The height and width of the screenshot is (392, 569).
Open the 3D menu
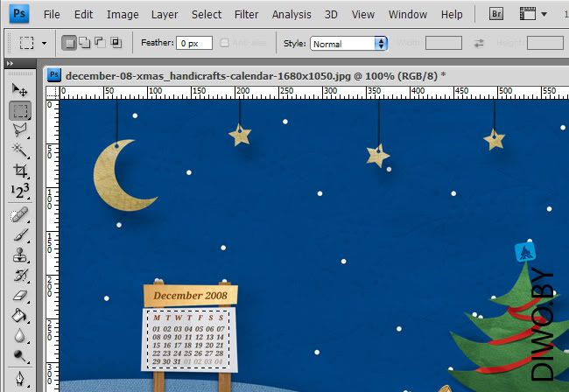[331, 15]
